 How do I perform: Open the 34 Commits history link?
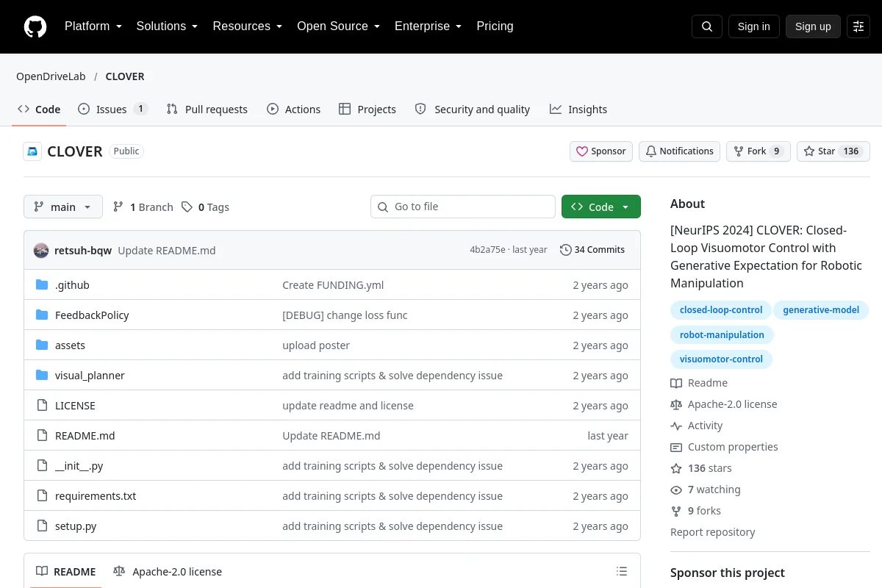pos(592,250)
